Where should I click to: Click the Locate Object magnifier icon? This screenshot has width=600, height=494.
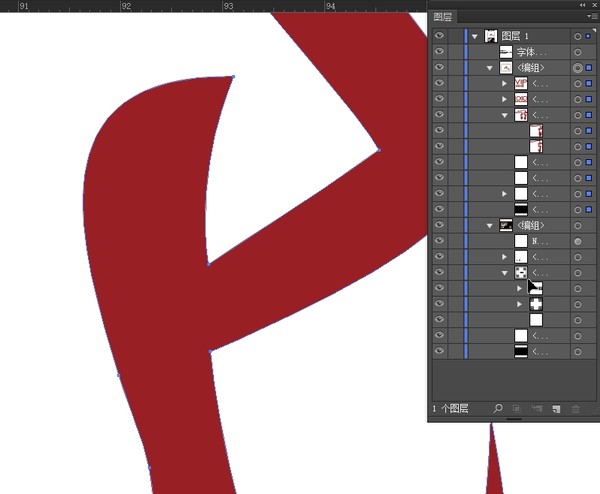coord(497,408)
